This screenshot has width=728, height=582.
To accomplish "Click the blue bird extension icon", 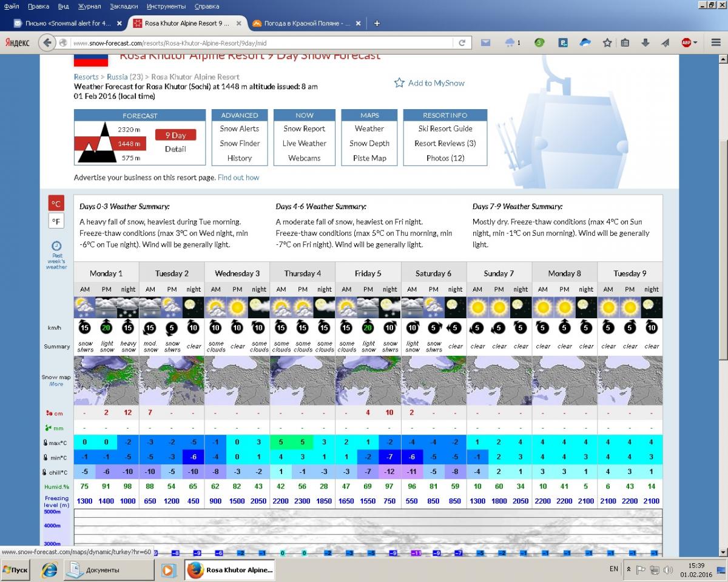I will (585, 43).
